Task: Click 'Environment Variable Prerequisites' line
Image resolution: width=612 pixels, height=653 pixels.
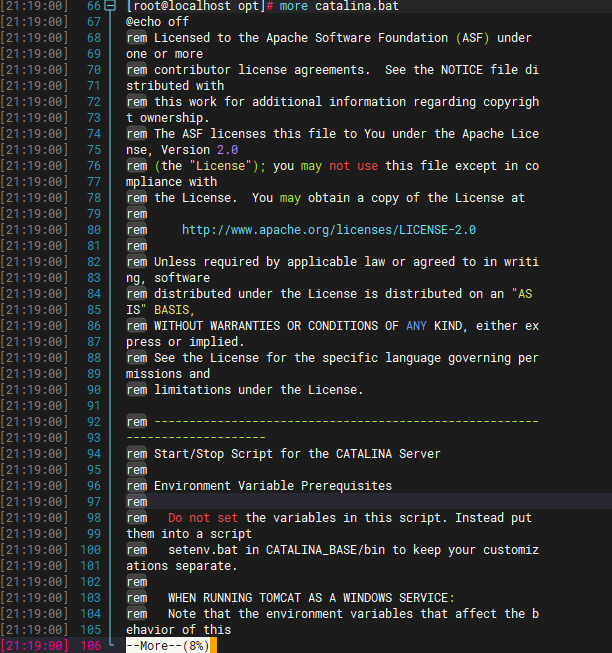Action: pos(273,486)
